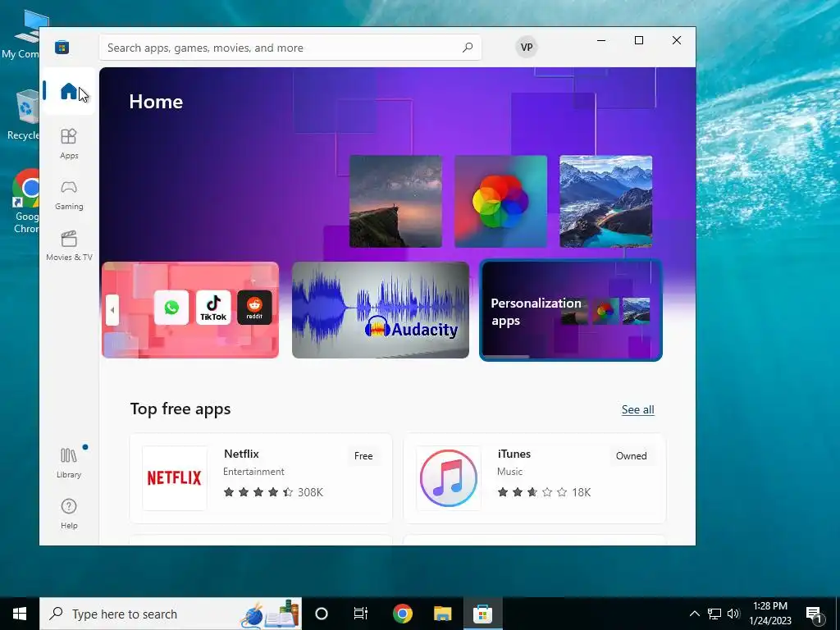Open the Audacity promotional banner
The width and height of the screenshot is (840, 630).
(x=381, y=309)
